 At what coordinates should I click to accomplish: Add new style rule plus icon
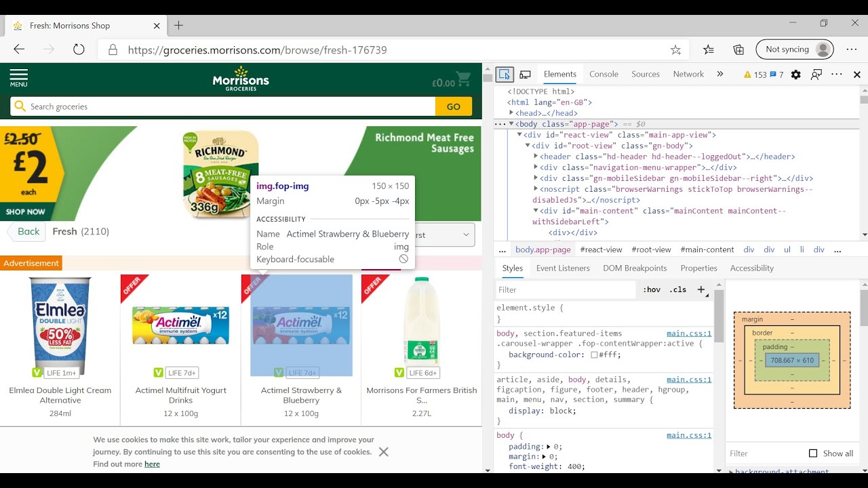point(701,289)
